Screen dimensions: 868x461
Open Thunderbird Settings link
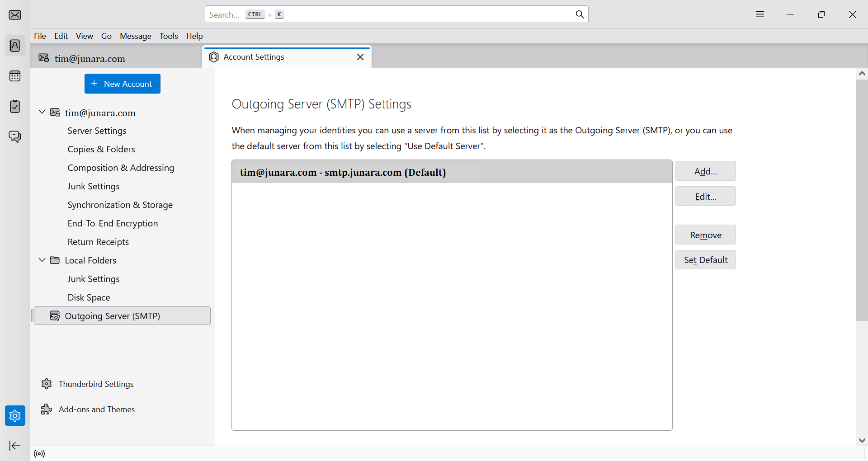click(96, 384)
